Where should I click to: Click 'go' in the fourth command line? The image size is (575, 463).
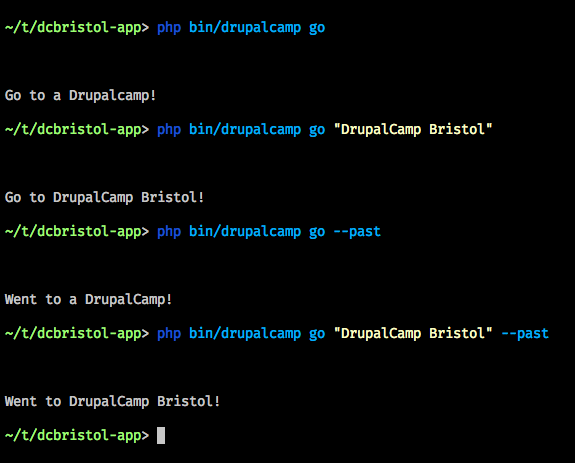[317, 335]
